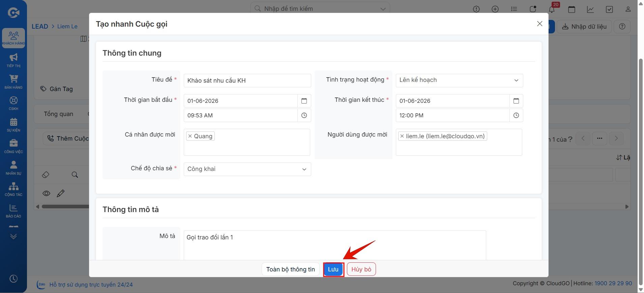Go to previous page of the list

583,139
